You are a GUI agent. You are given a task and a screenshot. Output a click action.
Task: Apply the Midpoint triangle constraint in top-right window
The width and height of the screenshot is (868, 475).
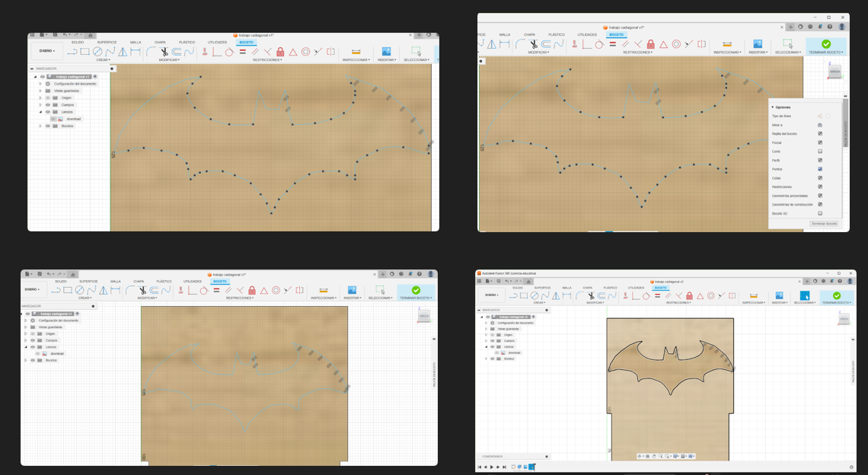[663, 44]
